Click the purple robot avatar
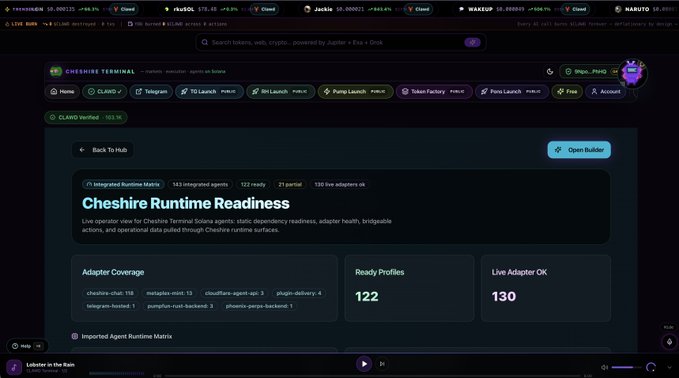 632,73
